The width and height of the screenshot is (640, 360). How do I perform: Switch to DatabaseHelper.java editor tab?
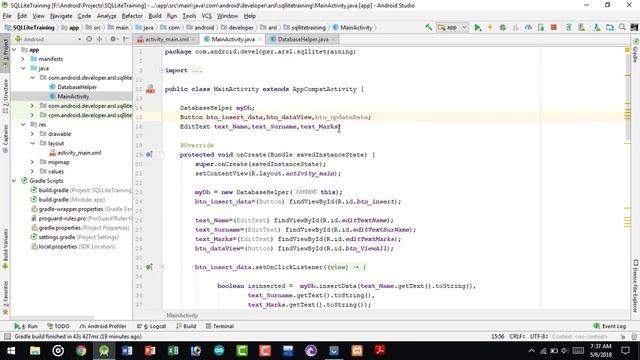303,39
